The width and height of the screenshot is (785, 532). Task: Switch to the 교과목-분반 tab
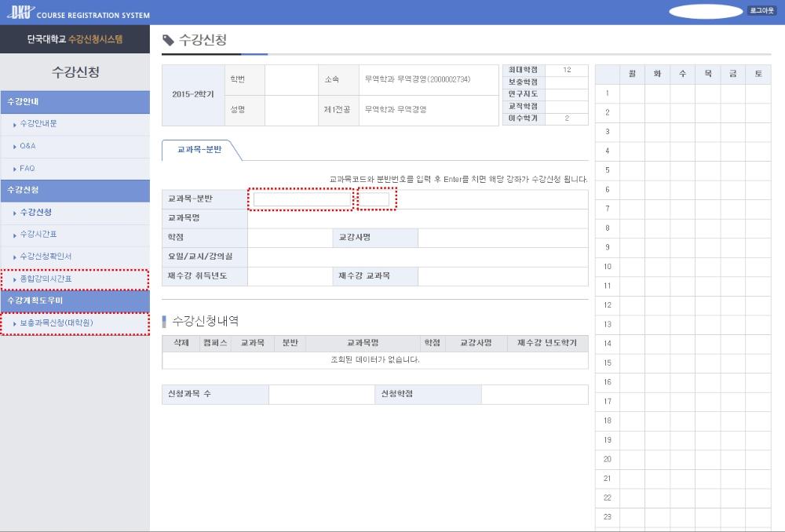click(x=200, y=150)
